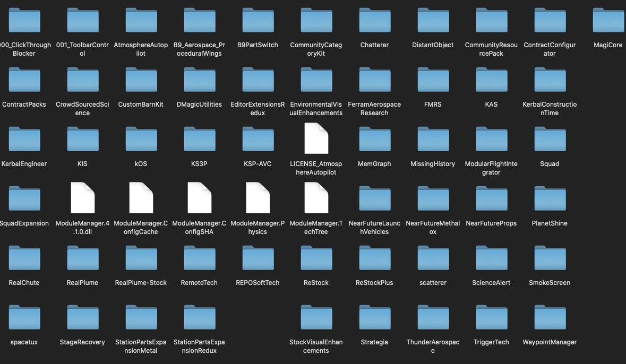Select the spacetux folder
The width and height of the screenshot is (626, 364).
(x=24, y=317)
